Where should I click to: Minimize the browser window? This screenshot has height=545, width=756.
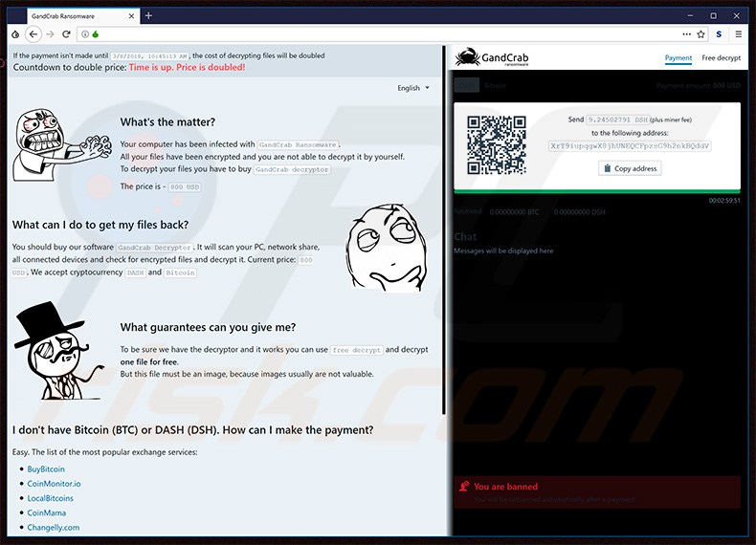point(690,16)
